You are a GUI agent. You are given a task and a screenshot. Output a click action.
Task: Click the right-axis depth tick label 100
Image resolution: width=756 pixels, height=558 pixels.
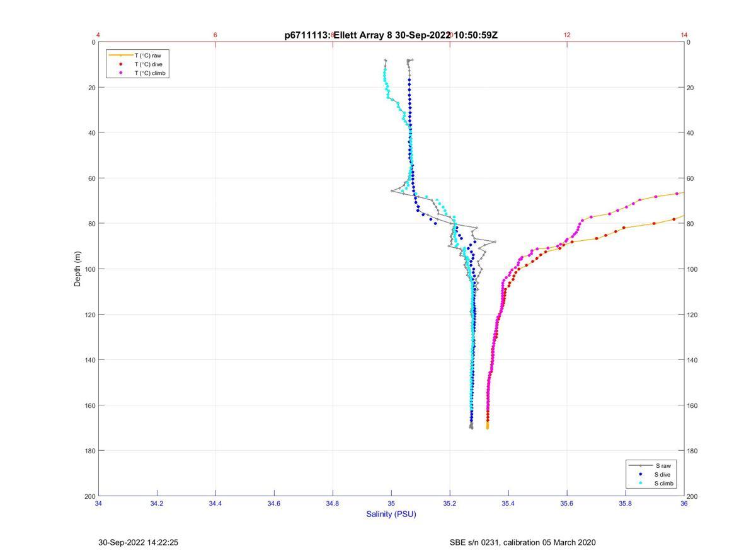click(x=693, y=269)
